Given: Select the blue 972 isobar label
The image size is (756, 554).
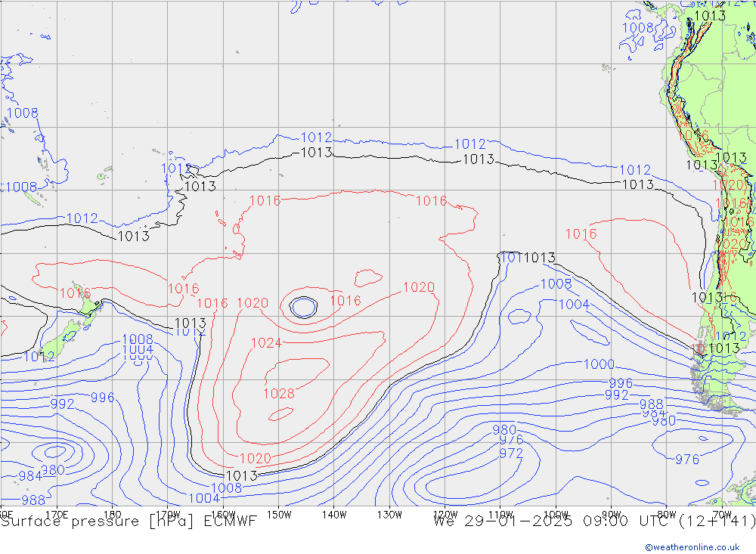Looking at the screenshot, I should point(511,453).
